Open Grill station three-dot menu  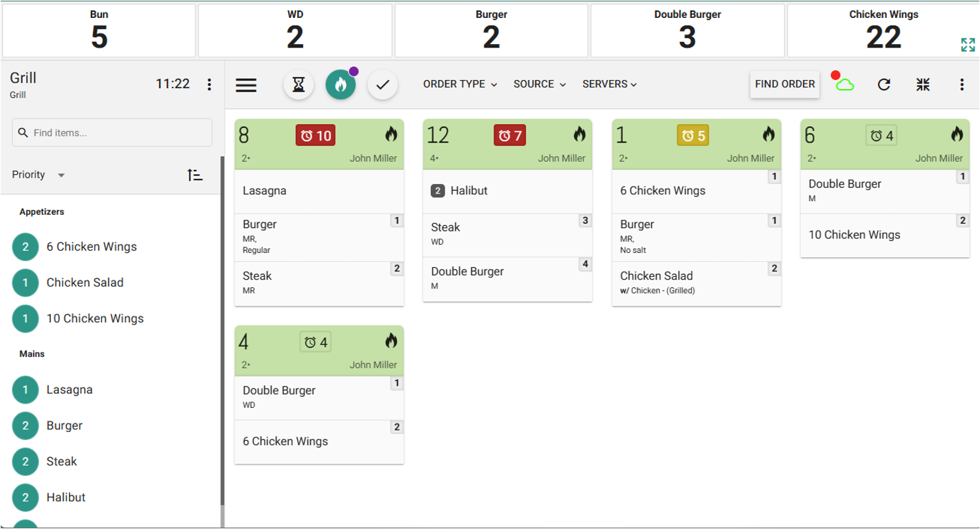pyautogui.click(x=210, y=85)
